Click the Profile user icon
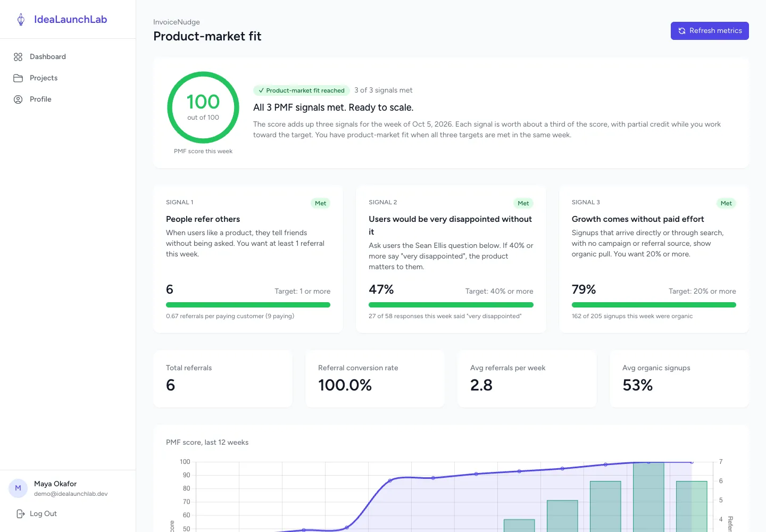The width and height of the screenshot is (766, 532). coord(18,99)
